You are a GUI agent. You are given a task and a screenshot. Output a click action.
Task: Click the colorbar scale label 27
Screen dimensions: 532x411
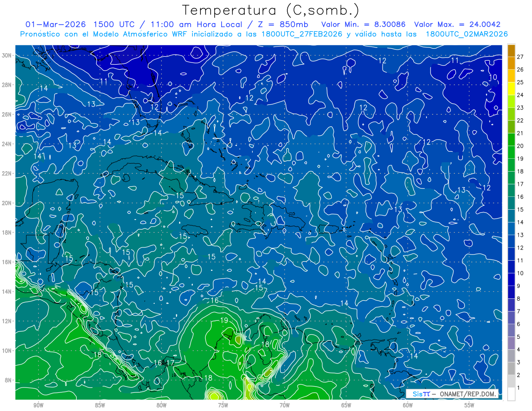pyautogui.click(x=520, y=57)
